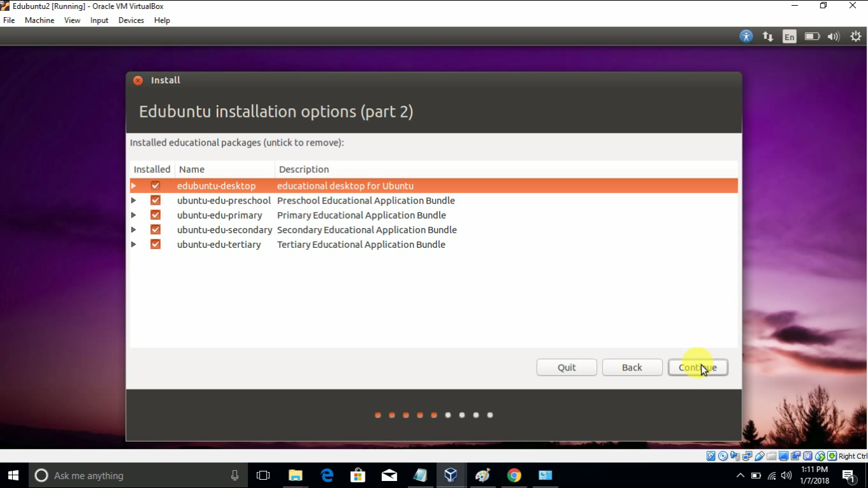Select 'Tertiary Educational Application Bundle' description
Screen dimensions: 868x488
(x=361, y=244)
